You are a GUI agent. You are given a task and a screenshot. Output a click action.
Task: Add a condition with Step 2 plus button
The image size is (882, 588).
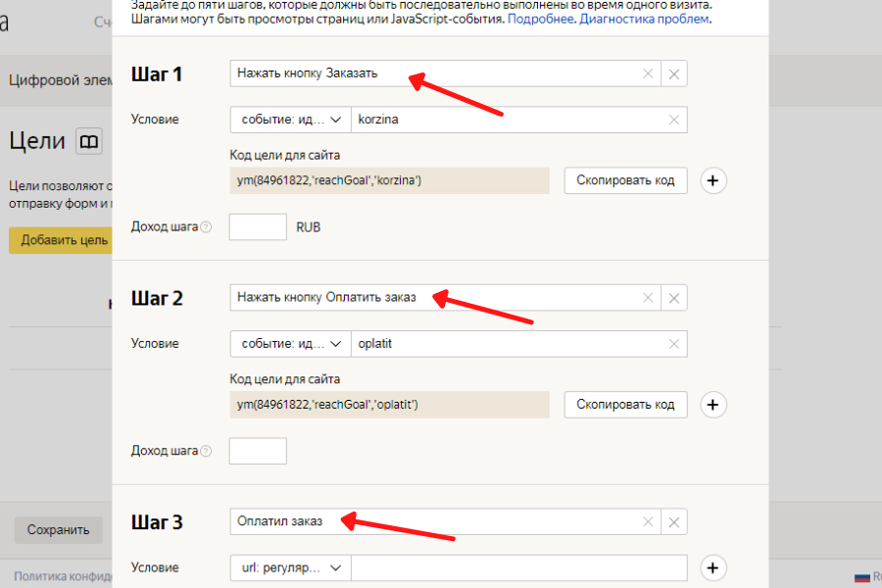(713, 405)
